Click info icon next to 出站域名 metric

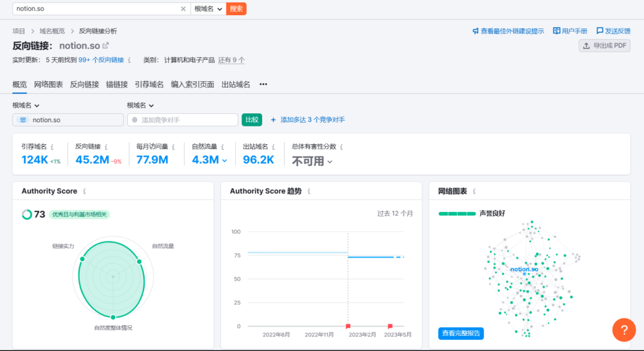click(273, 147)
